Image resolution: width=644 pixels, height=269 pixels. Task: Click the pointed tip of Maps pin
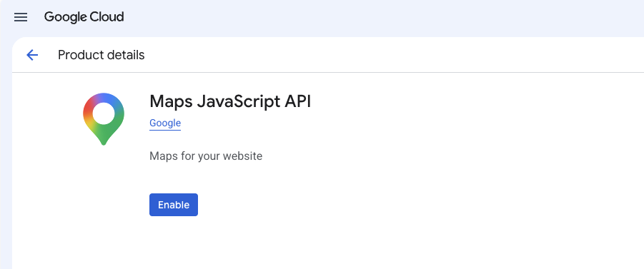(x=104, y=141)
